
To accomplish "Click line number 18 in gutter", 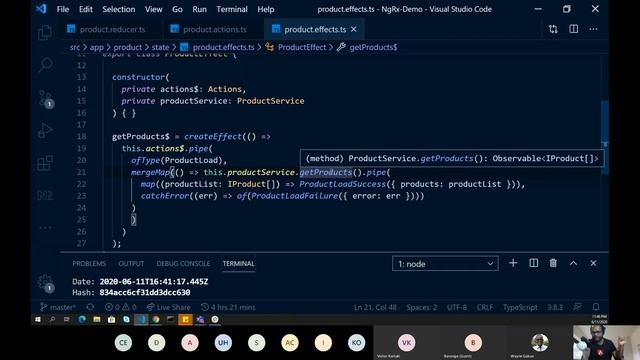I will click(82, 136).
